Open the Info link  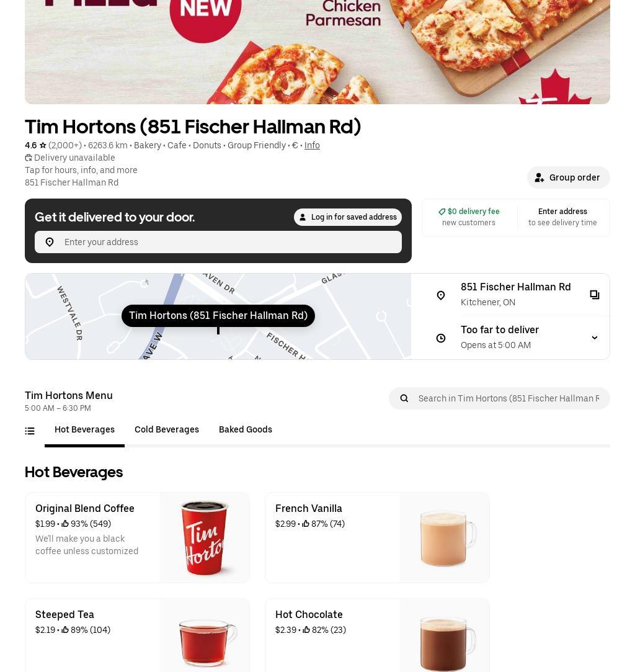(312, 145)
